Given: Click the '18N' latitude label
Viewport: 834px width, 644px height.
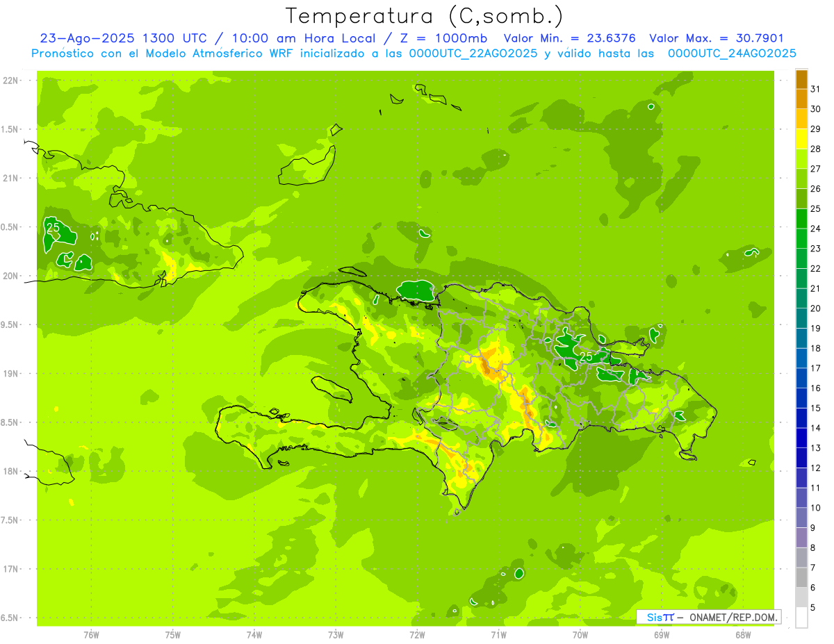Looking at the screenshot, I should 12,471.
